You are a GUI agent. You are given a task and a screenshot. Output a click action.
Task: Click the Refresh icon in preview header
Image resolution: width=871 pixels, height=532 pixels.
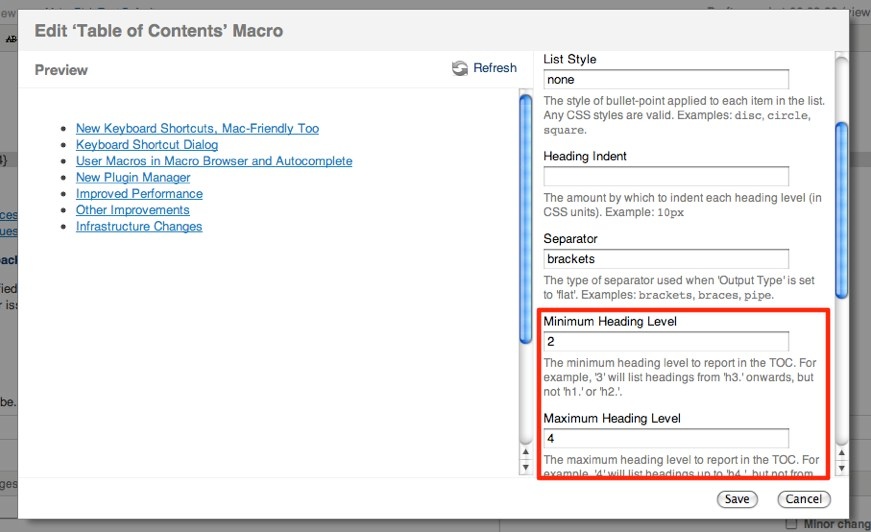point(460,68)
